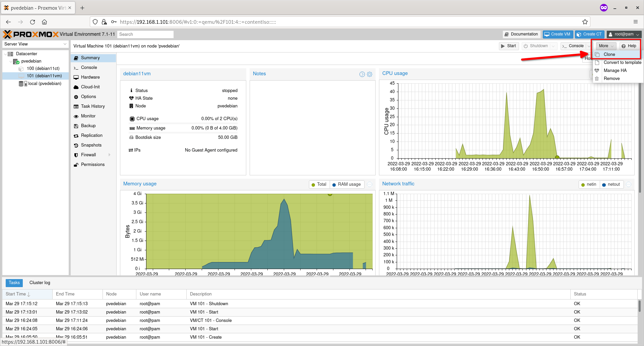The image size is (644, 346).
Task: Bookmark this page with star icon
Action: [585, 22]
